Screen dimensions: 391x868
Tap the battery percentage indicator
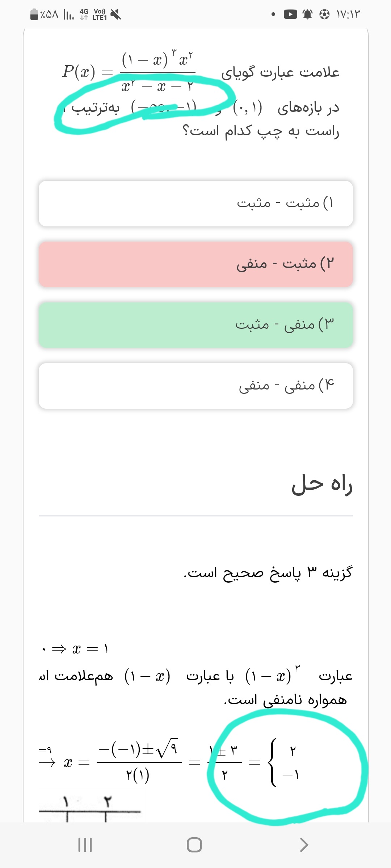point(44,14)
